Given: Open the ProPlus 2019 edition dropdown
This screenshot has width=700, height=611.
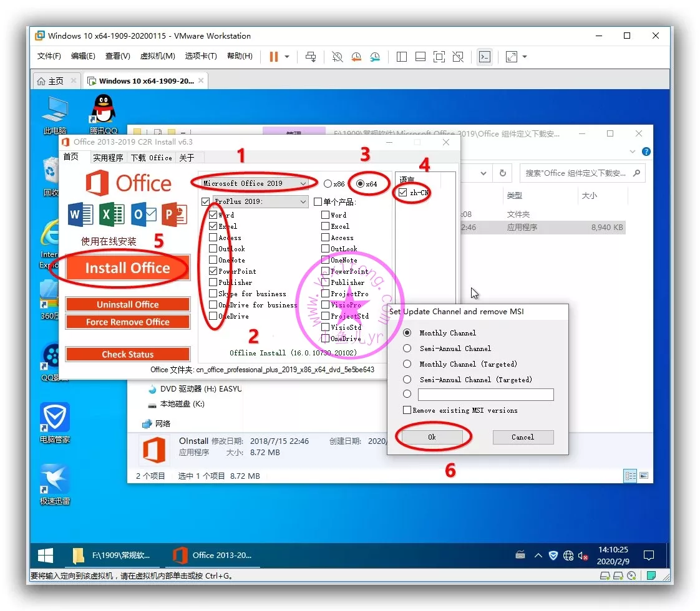Looking at the screenshot, I should click(303, 202).
